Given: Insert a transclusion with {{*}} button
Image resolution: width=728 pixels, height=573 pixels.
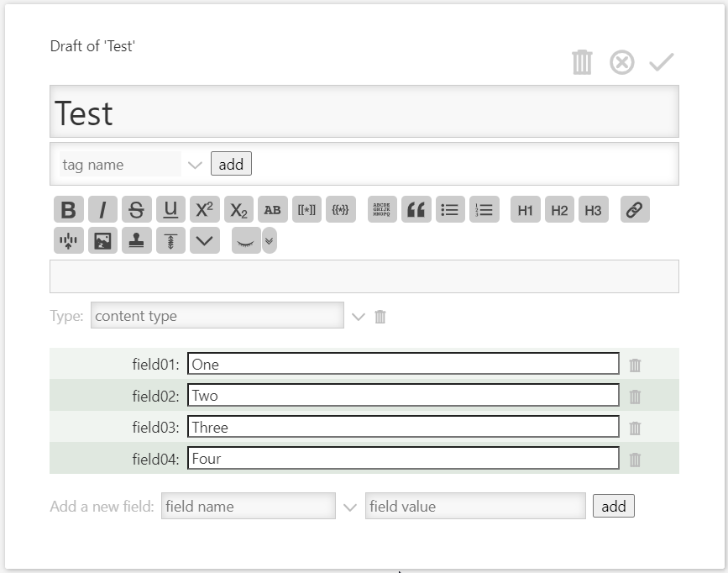Looking at the screenshot, I should pyautogui.click(x=340, y=209).
